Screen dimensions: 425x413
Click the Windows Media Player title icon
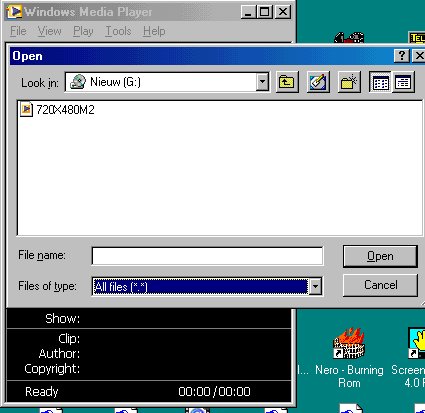[14, 12]
